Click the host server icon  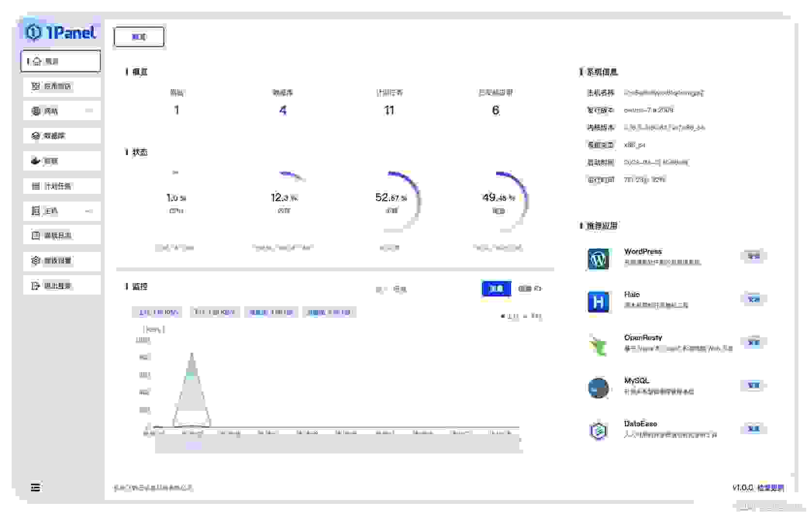point(35,211)
